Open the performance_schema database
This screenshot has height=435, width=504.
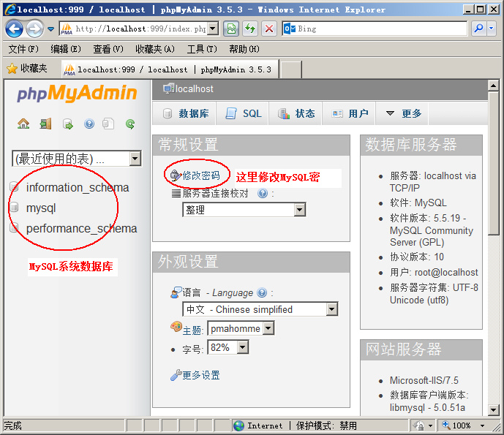click(82, 228)
